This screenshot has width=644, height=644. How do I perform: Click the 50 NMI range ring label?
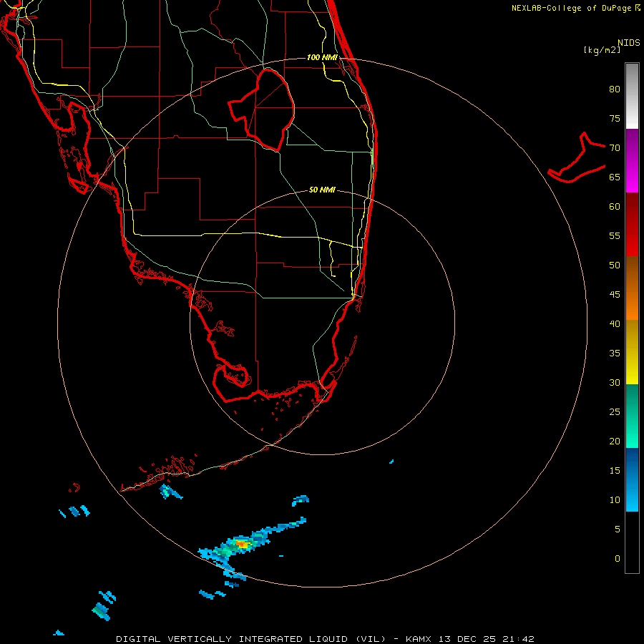pyautogui.click(x=322, y=190)
